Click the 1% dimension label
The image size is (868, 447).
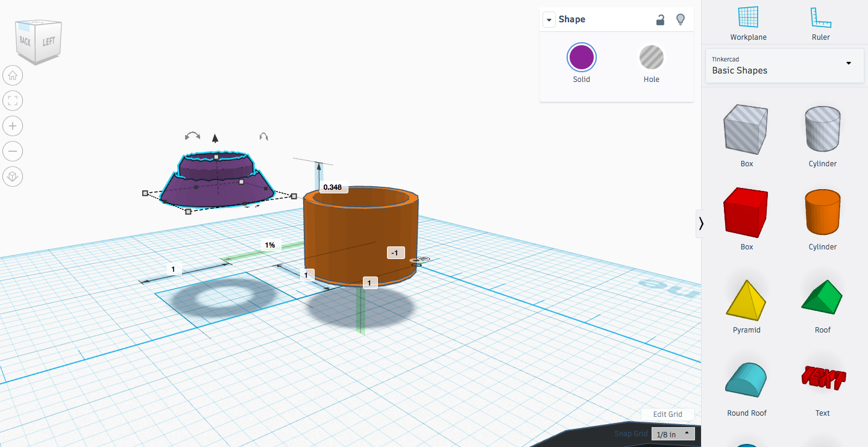[x=270, y=245]
